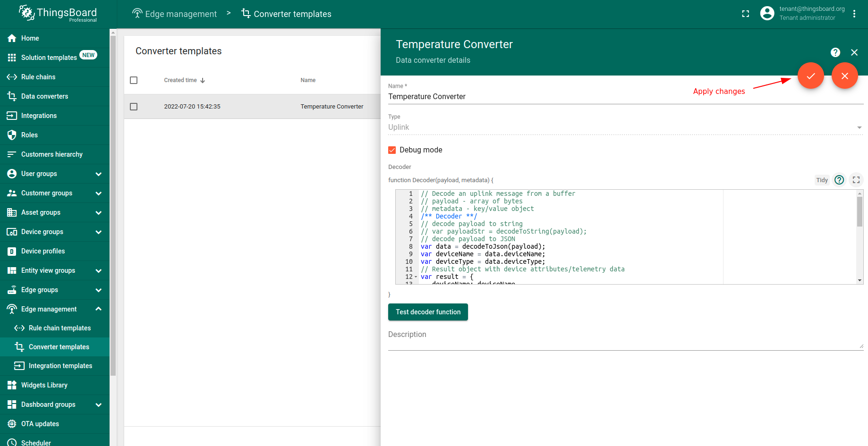Screen dimensions: 868x446
Task: Open Integrations in sidebar
Action: (55, 116)
